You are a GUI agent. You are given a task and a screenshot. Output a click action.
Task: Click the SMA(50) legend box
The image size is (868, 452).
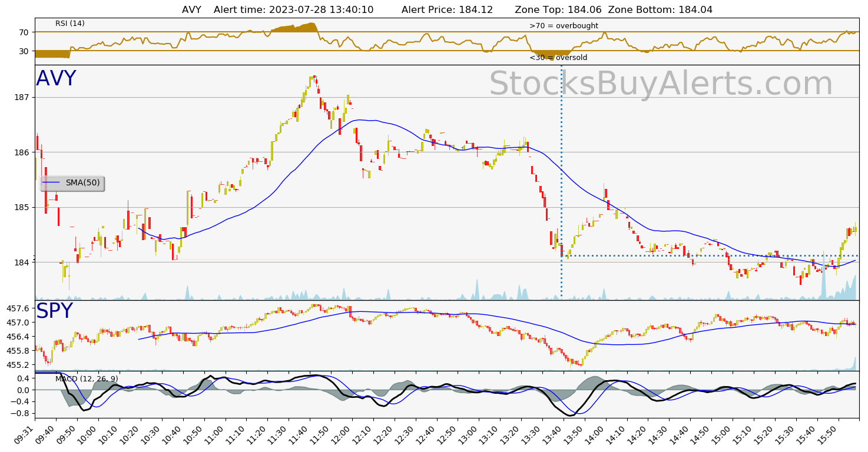[x=72, y=183]
